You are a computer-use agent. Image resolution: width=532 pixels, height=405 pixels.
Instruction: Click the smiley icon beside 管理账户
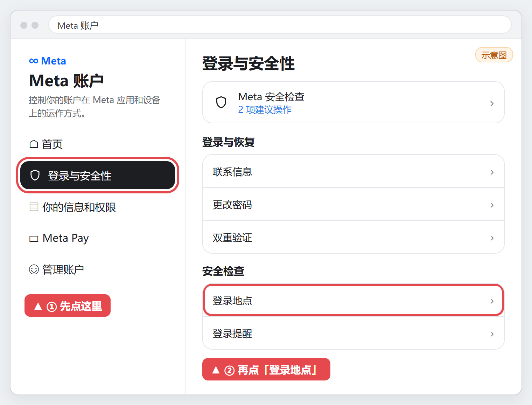34,269
